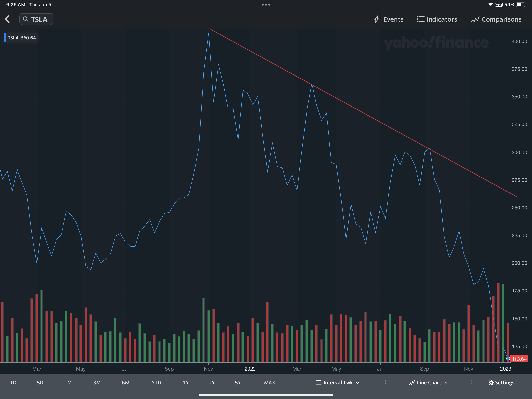Tap the Comparisons chart icon
The width and height of the screenshot is (532, 399).
point(475,19)
